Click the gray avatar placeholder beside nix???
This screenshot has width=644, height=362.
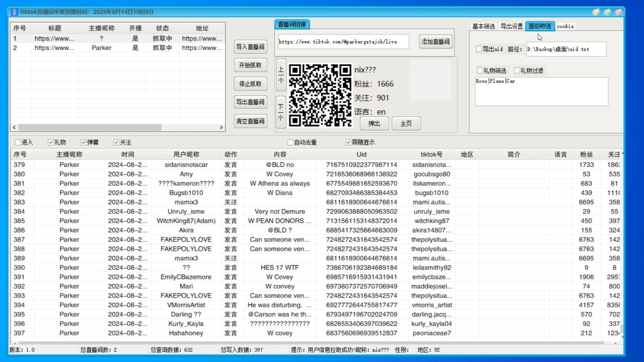[x=430, y=80]
